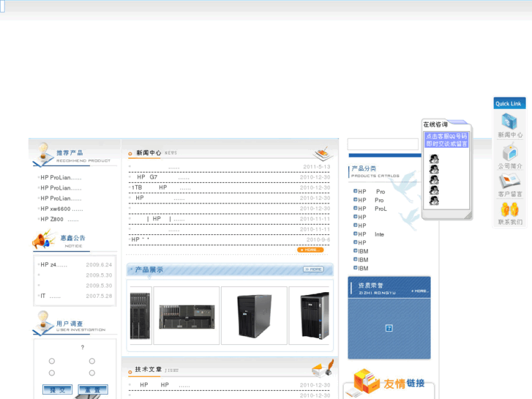Click the first QQ penguin in 在线咨询 panel

[434, 159]
